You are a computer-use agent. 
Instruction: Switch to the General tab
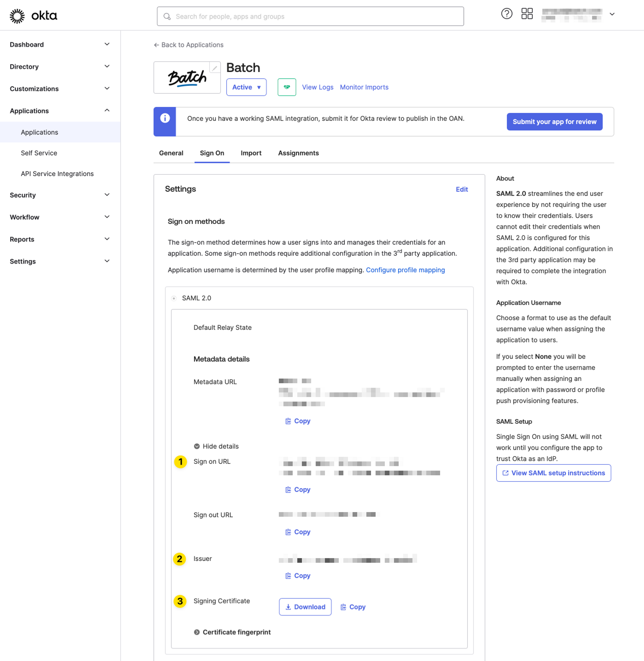click(x=171, y=153)
